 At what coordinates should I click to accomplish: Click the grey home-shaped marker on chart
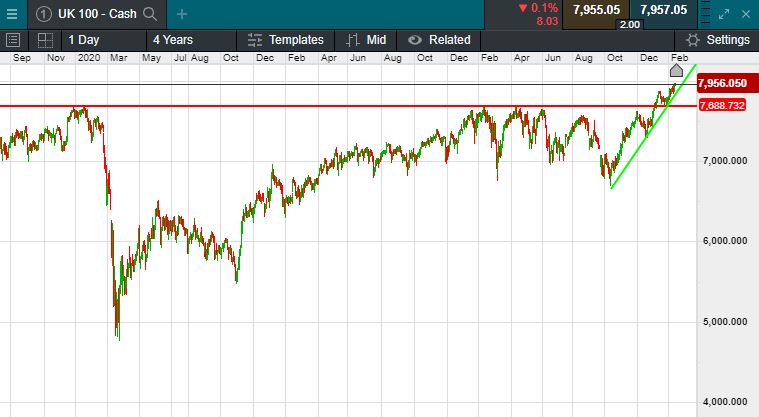(676, 71)
